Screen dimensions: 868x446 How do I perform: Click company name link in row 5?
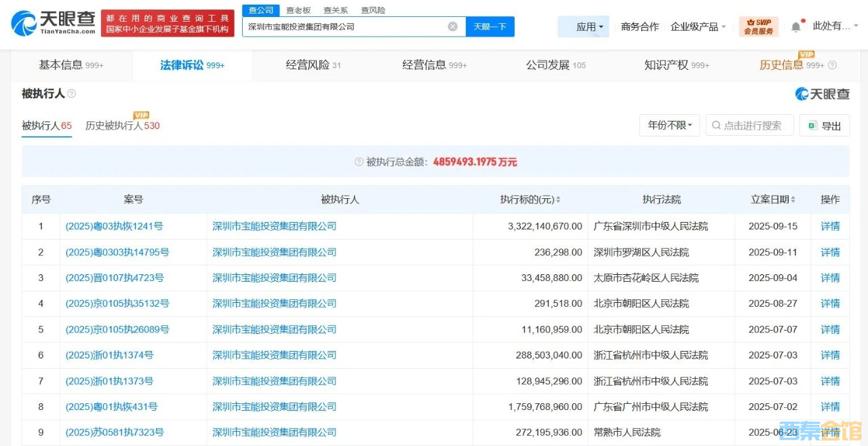tap(275, 329)
